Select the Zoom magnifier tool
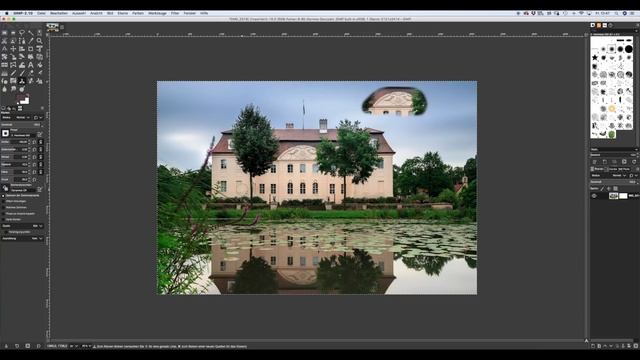 [40, 41]
